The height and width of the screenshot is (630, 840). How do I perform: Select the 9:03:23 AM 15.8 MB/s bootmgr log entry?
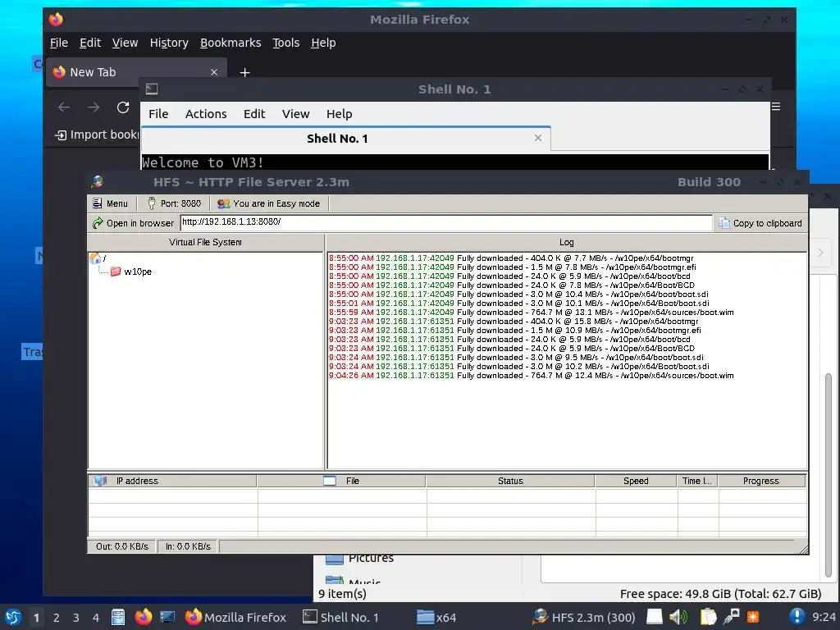(514, 322)
